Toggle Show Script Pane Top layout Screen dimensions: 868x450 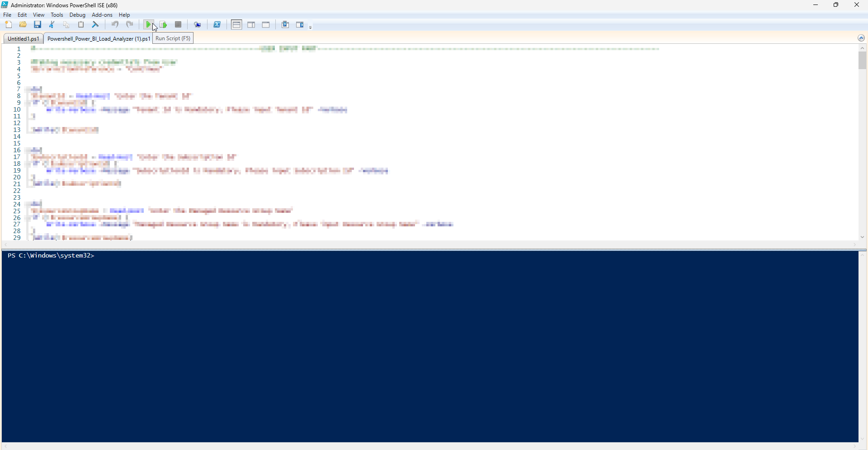[236, 25]
